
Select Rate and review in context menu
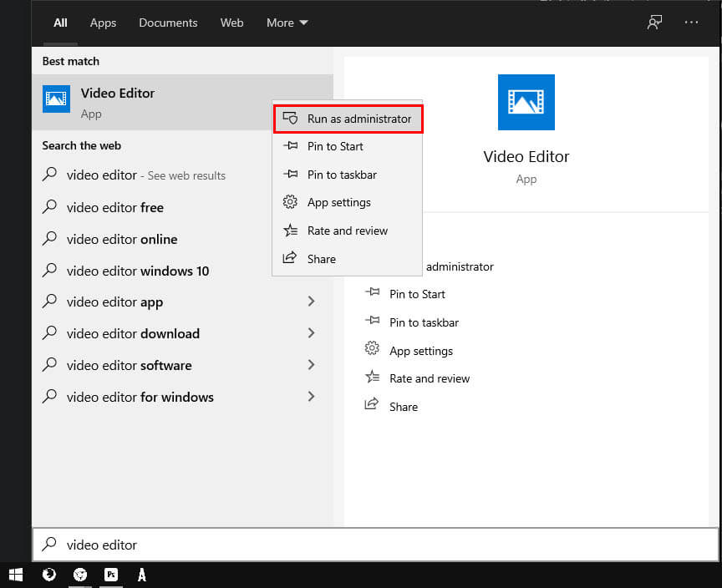(348, 231)
